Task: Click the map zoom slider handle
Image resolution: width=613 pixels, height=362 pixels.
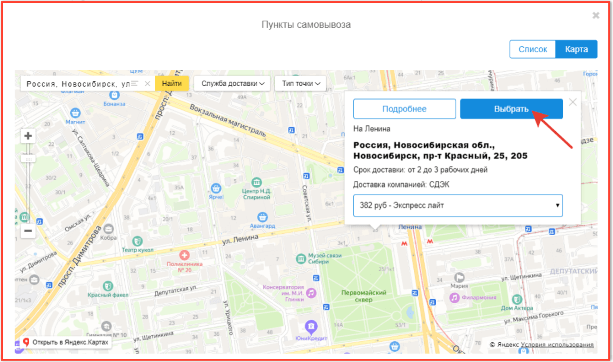Action: [28, 159]
